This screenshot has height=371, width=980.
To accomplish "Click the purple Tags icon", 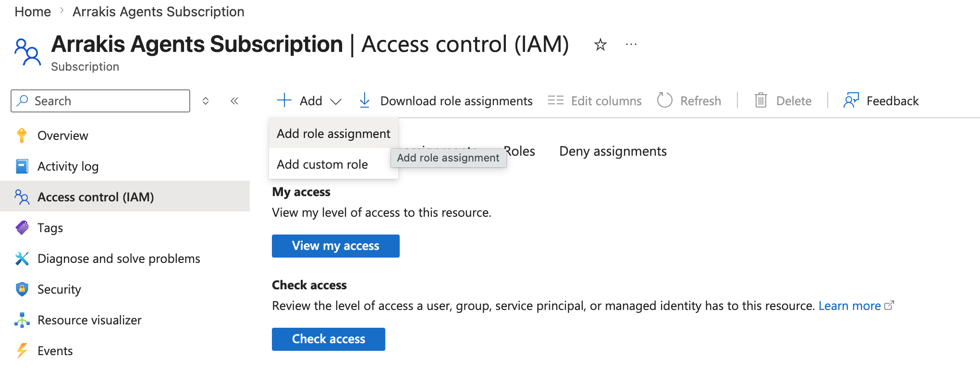I will point(22,228).
